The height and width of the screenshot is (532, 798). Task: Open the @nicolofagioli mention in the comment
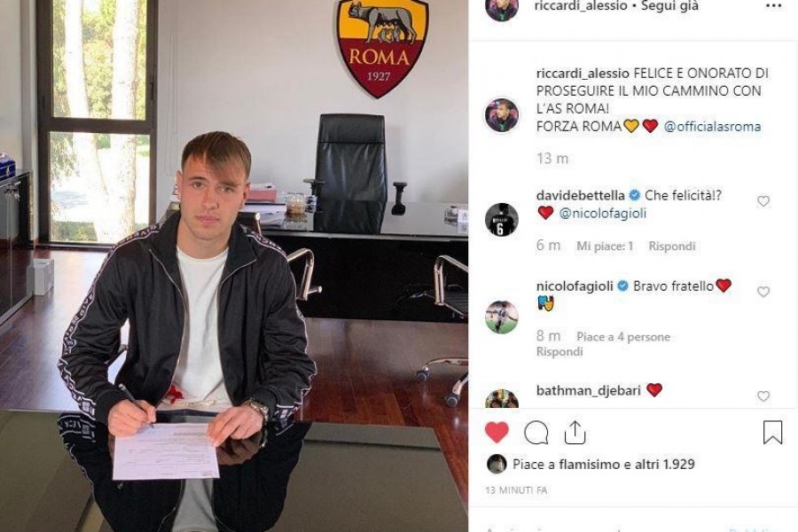pos(603,214)
